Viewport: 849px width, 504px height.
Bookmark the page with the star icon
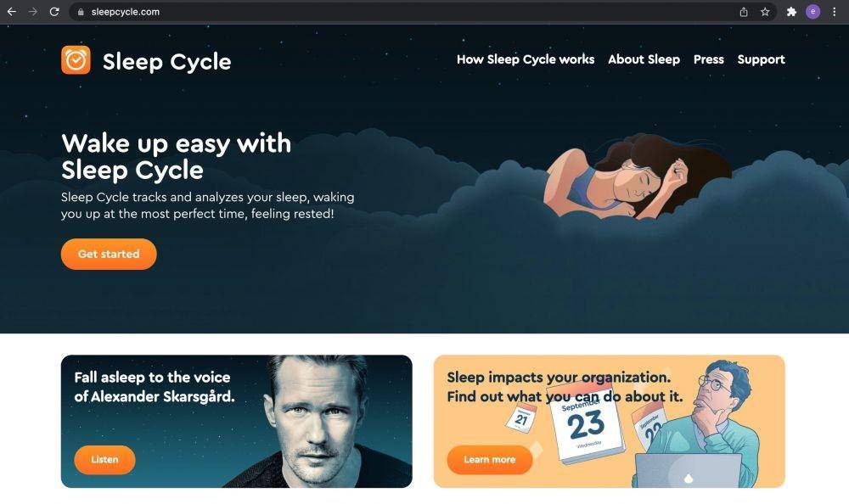(x=765, y=12)
